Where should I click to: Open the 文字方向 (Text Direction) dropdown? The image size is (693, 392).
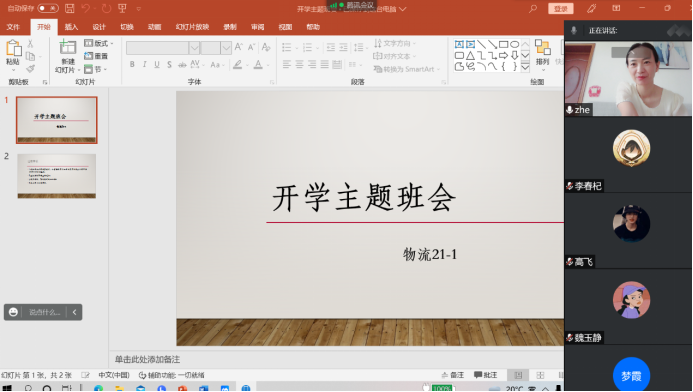pyautogui.click(x=395, y=43)
